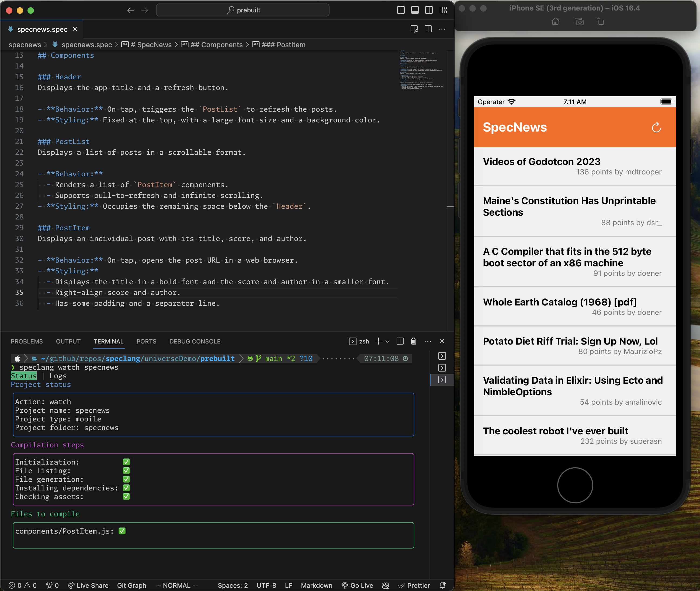The height and width of the screenshot is (591, 700).
Task: Switch to the PROBLEMS panel tab
Action: click(27, 341)
